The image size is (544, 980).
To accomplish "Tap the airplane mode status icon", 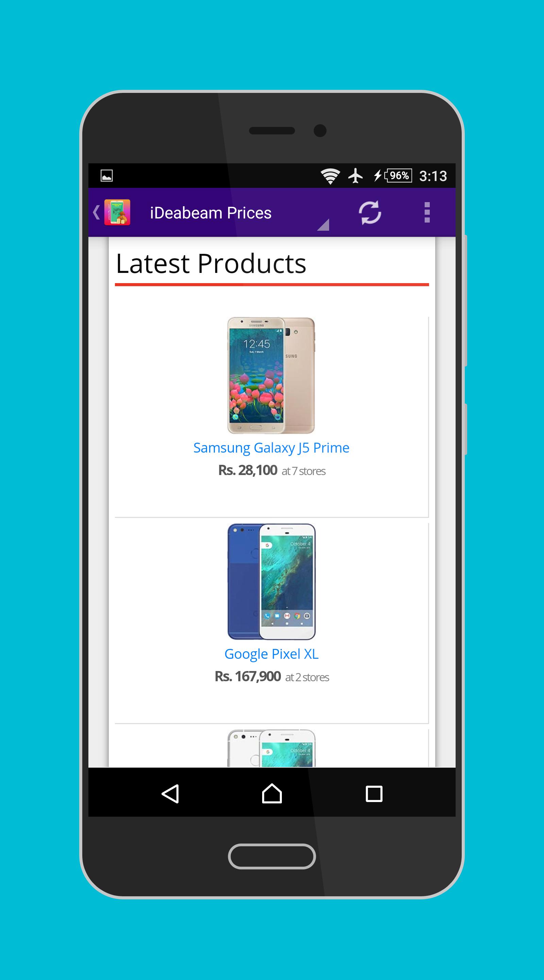I will pyautogui.click(x=355, y=176).
